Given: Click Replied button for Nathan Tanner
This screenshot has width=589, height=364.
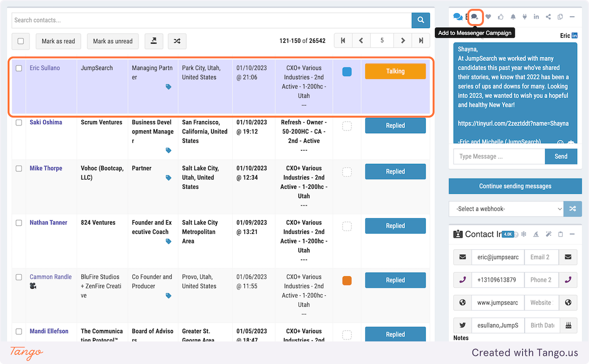Looking at the screenshot, I should tap(395, 226).
